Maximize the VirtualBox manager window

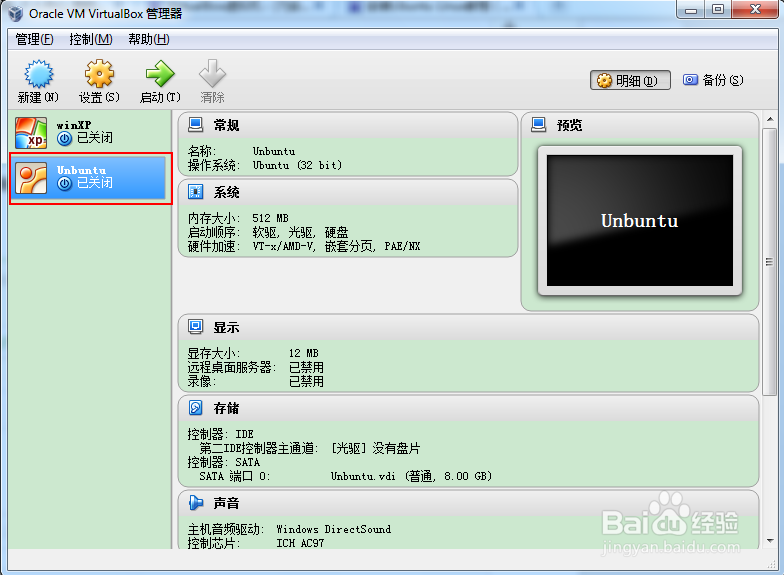[718, 10]
